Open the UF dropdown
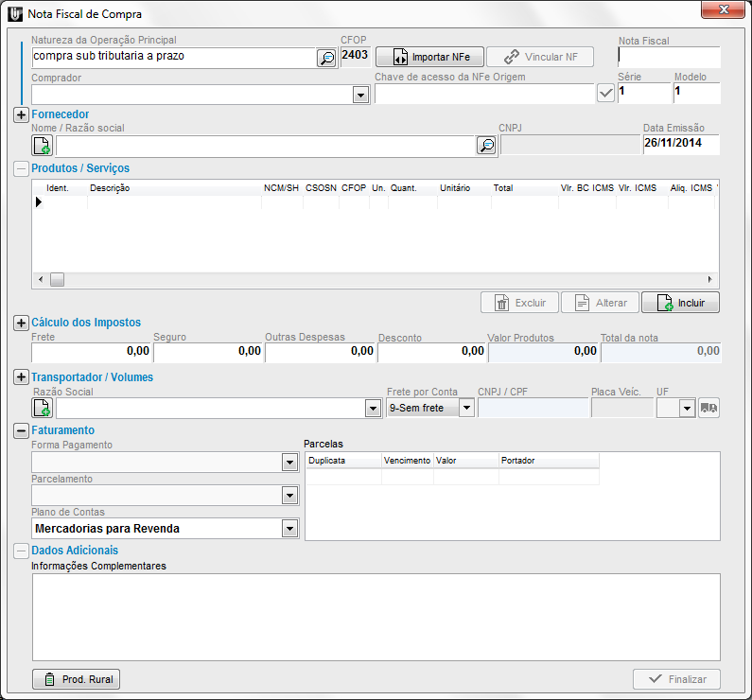The image size is (752, 700). (x=686, y=408)
